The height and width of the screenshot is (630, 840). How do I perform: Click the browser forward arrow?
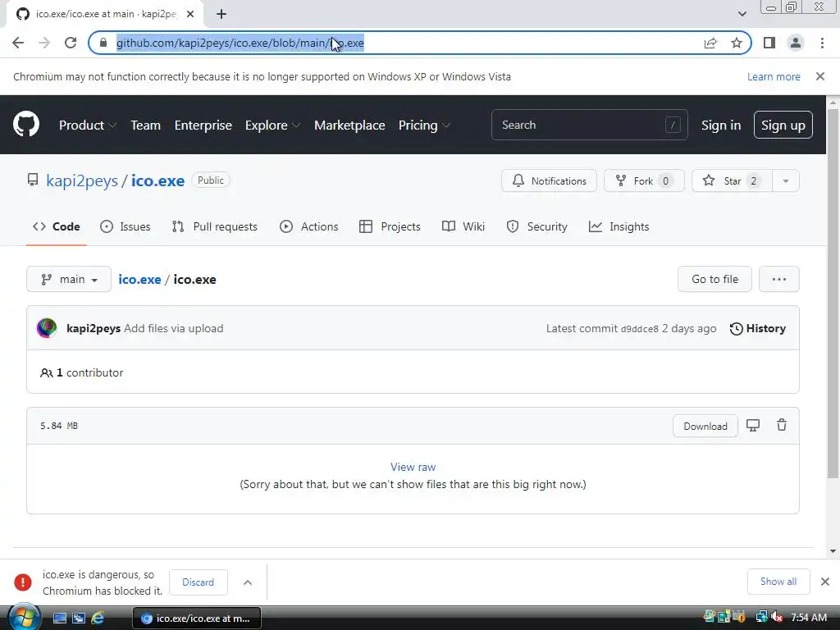[44, 43]
